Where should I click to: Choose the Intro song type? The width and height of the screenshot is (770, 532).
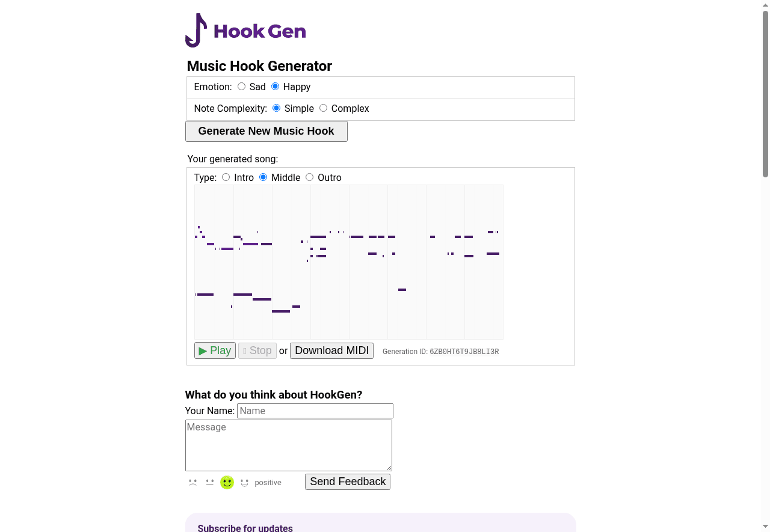tap(226, 177)
